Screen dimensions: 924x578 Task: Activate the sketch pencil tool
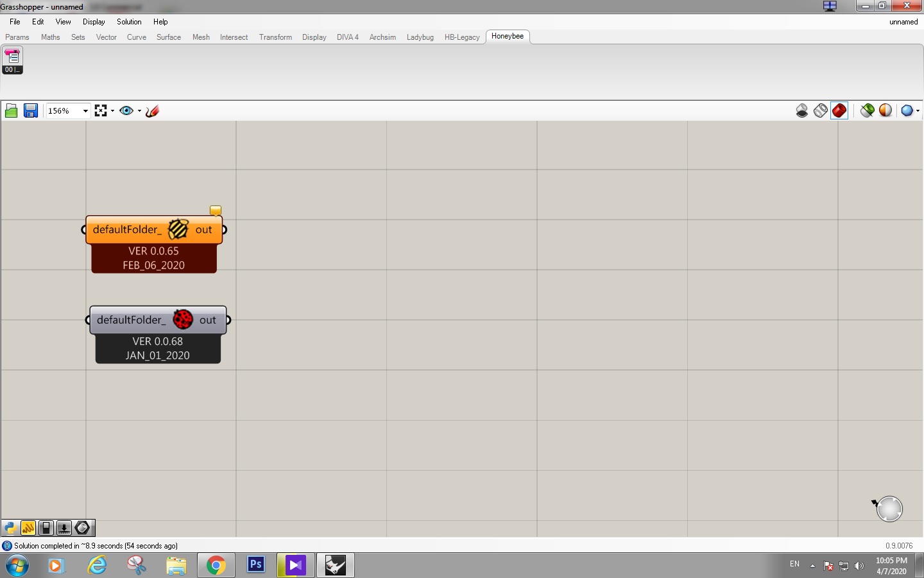[x=152, y=110]
